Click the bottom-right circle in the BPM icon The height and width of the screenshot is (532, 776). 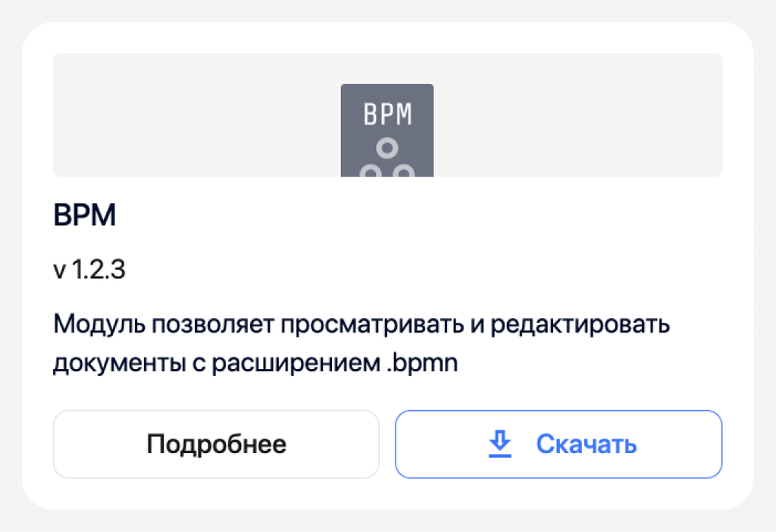coord(404,171)
